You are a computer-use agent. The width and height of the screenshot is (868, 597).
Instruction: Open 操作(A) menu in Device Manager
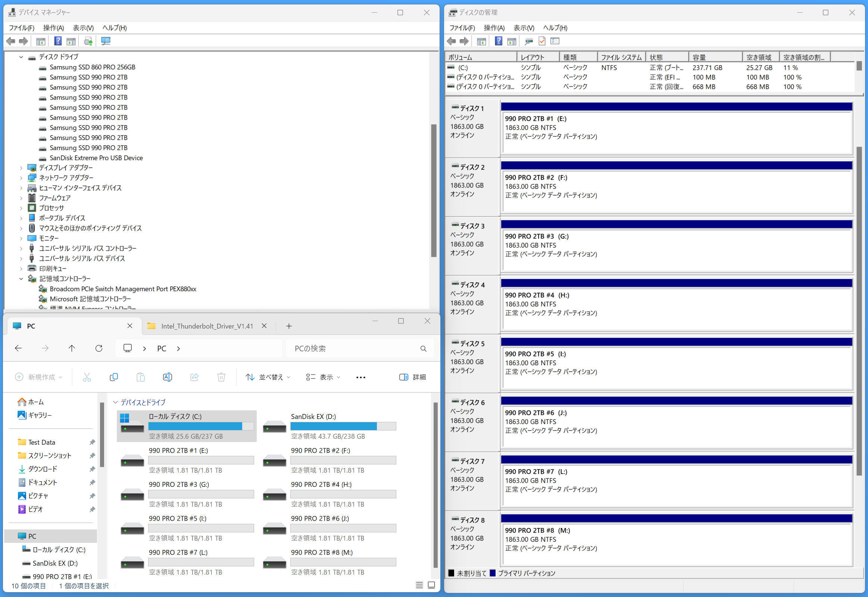pos(53,28)
